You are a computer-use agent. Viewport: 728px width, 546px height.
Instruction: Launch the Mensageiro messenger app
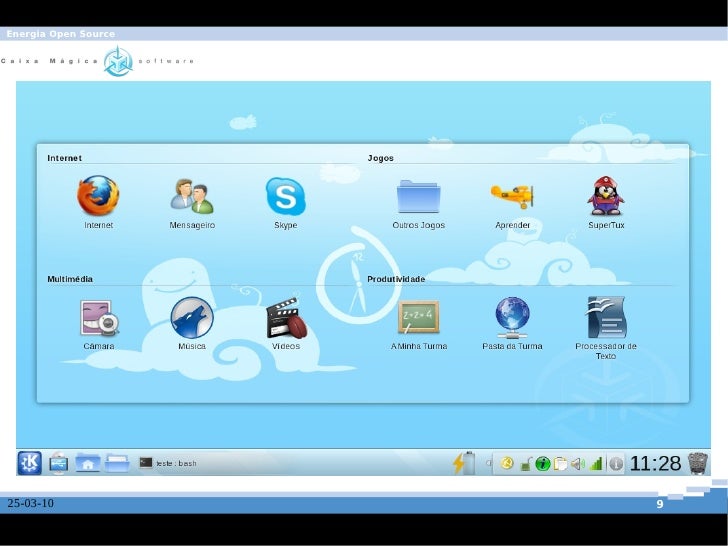(x=192, y=196)
